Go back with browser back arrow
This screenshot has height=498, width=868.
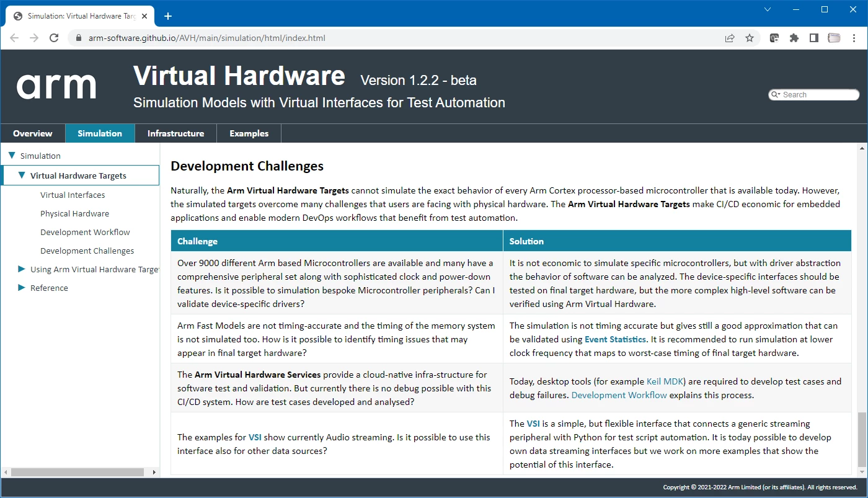(14, 38)
